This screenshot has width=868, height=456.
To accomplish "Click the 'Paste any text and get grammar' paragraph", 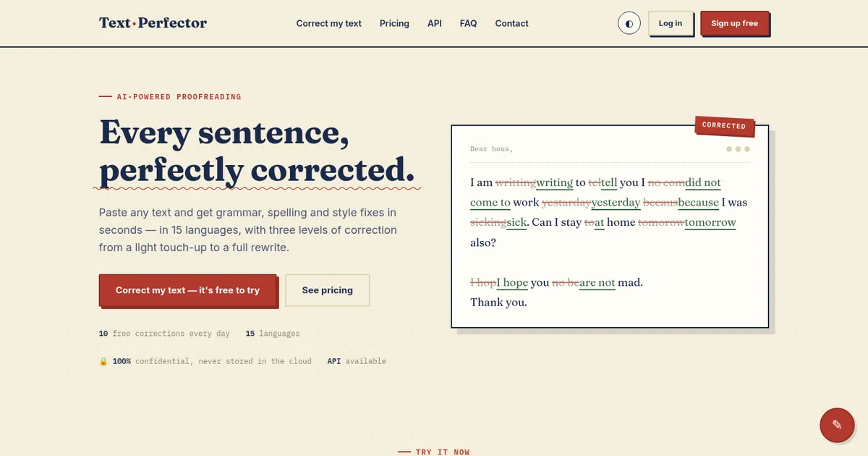I will [248, 230].
